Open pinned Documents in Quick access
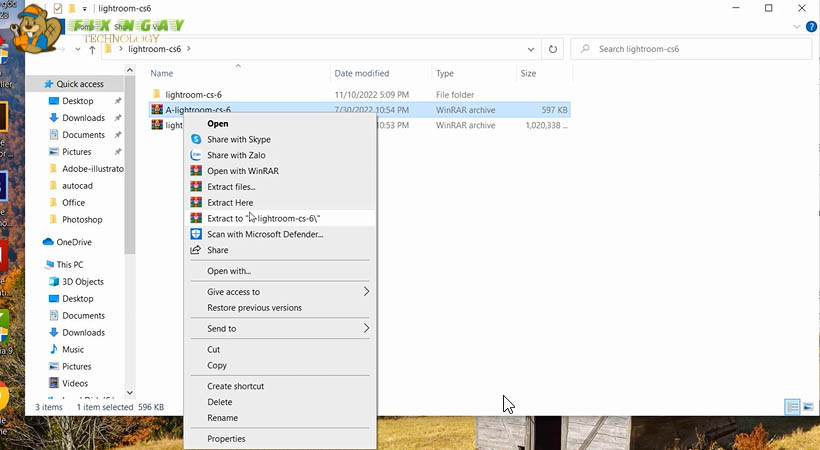This screenshot has width=820, height=450. click(83, 134)
